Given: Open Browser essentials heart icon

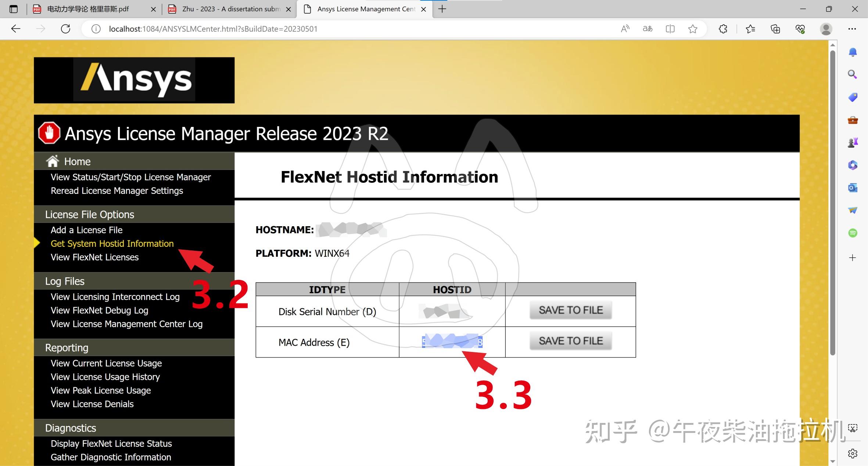Looking at the screenshot, I should point(800,29).
